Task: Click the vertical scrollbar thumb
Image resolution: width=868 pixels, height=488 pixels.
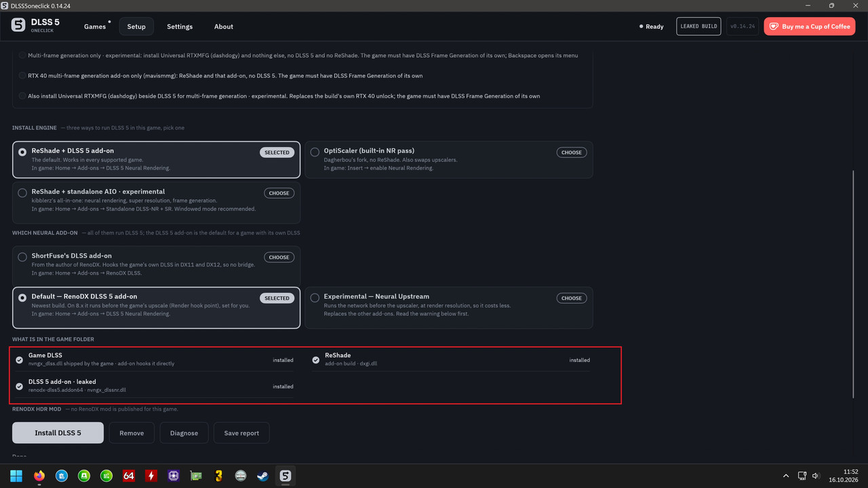Action: (854, 285)
